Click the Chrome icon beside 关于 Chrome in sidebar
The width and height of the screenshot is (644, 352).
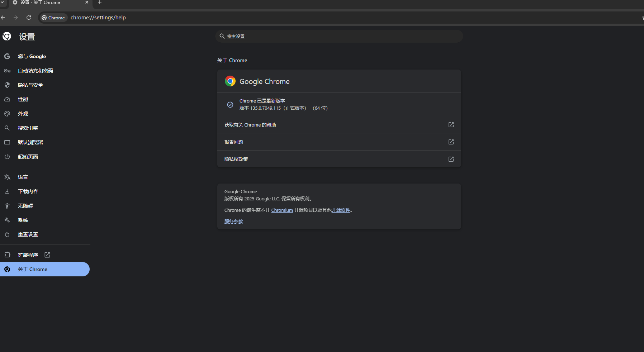click(x=7, y=269)
